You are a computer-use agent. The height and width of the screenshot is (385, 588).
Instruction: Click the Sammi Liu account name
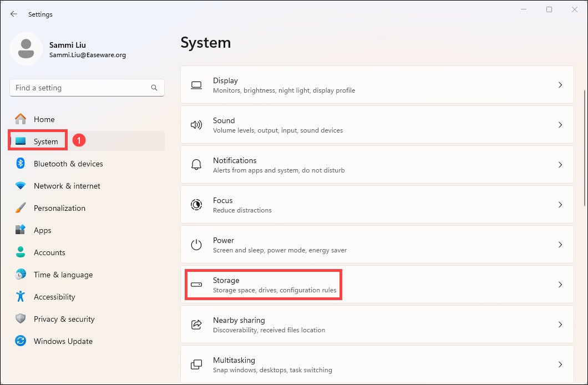(x=68, y=45)
